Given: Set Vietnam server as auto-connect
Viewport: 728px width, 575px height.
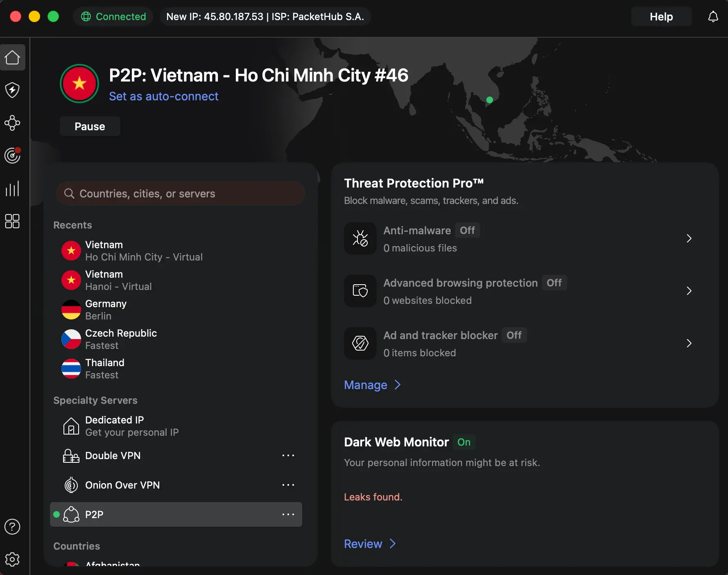Looking at the screenshot, I should pyautogui.click(x=163, y=96).
